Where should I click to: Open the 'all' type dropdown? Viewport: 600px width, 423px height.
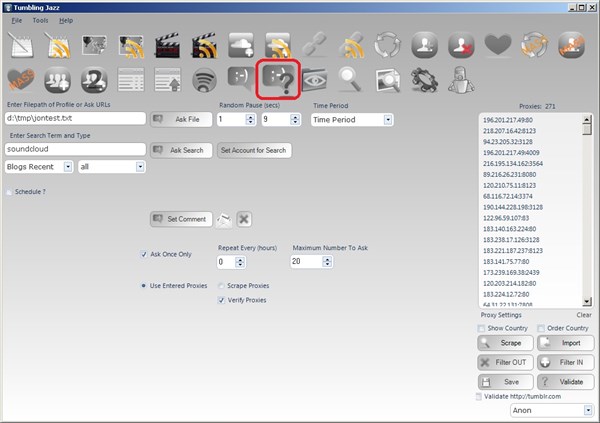coord(140,167)
